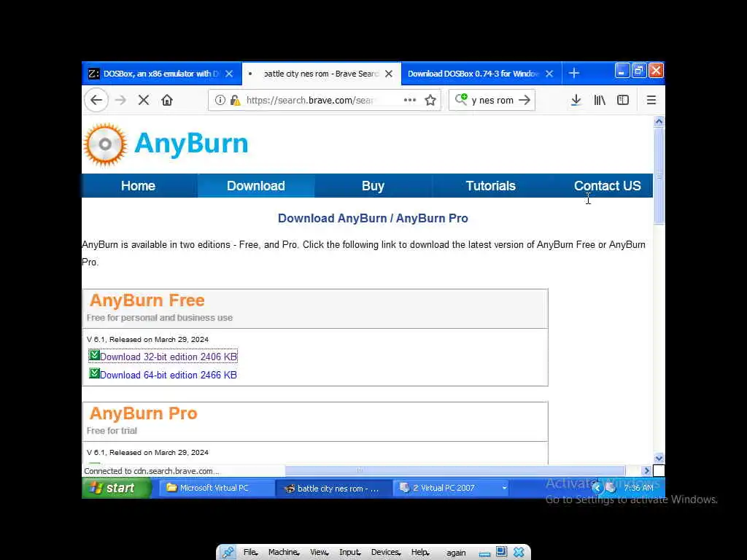The width and height of the screenshot is (747, 560).
Task: Click the 7:36 AM taskbar clock
Action: [638, 488]
